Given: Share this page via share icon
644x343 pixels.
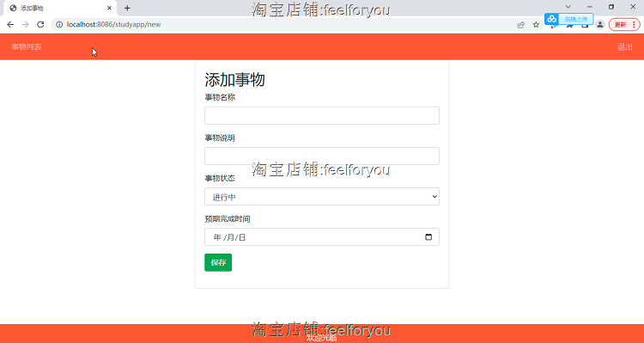Looking at the screenshot, I should (x=521, y=25).
